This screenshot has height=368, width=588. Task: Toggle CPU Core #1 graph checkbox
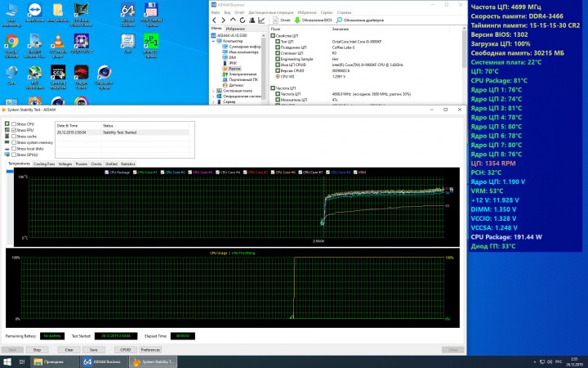tap(135, 173)
